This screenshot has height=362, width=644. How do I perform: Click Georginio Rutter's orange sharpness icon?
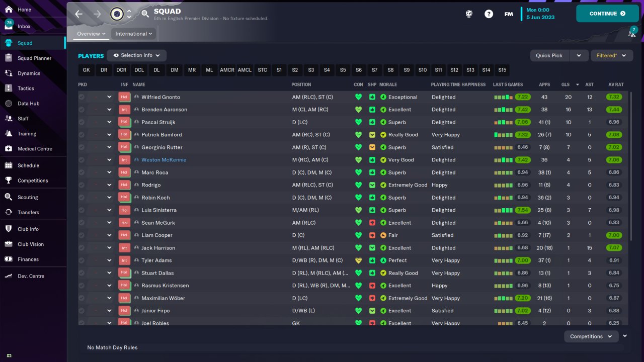point(372,147)
